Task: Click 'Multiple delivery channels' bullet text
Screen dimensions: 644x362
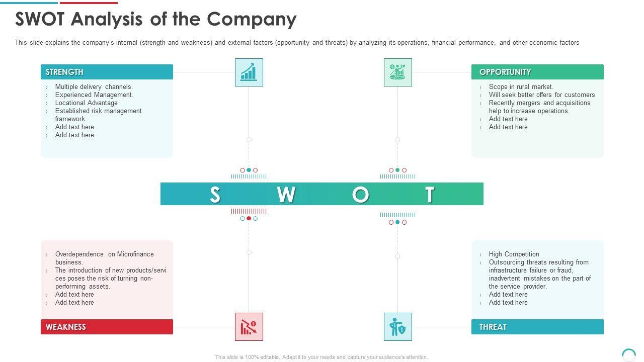Action: pyautogui.click(x=94, y=86)
